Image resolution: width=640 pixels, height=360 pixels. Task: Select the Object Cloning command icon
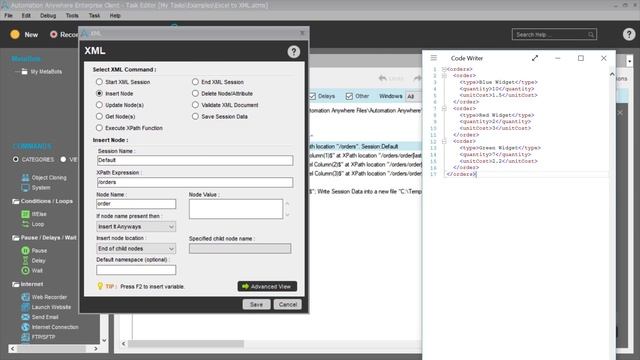coord(25,178)
